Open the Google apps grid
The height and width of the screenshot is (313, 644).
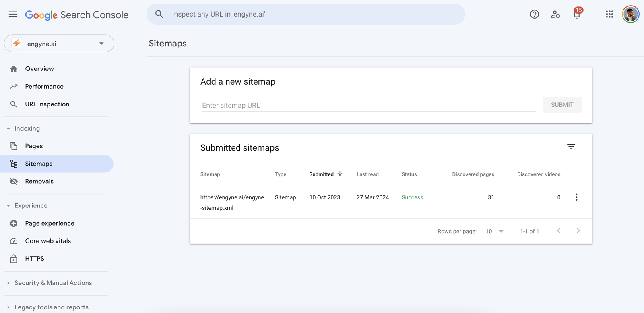[x=609, y=15]
